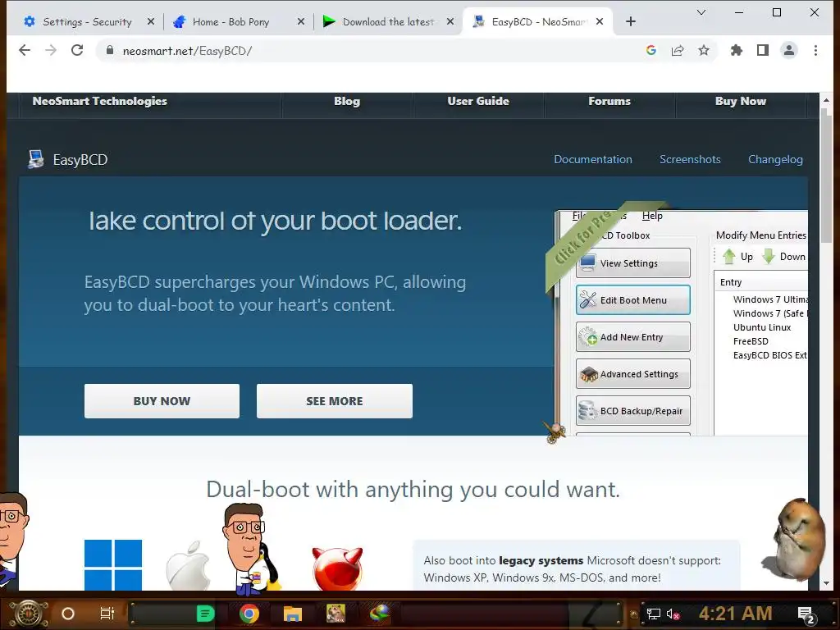
Task: Open the Forums navigation item
Action: (609, 101)
